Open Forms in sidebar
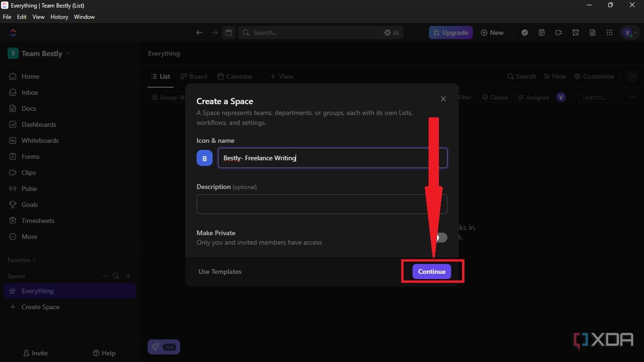Screen dimensions: 644x362 [70, 156]
